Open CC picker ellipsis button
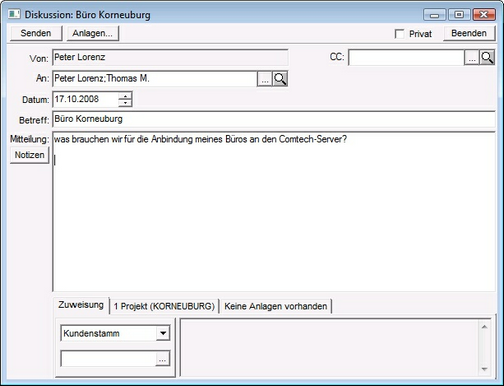The image size is (504, 386). (x=472, y=58)
